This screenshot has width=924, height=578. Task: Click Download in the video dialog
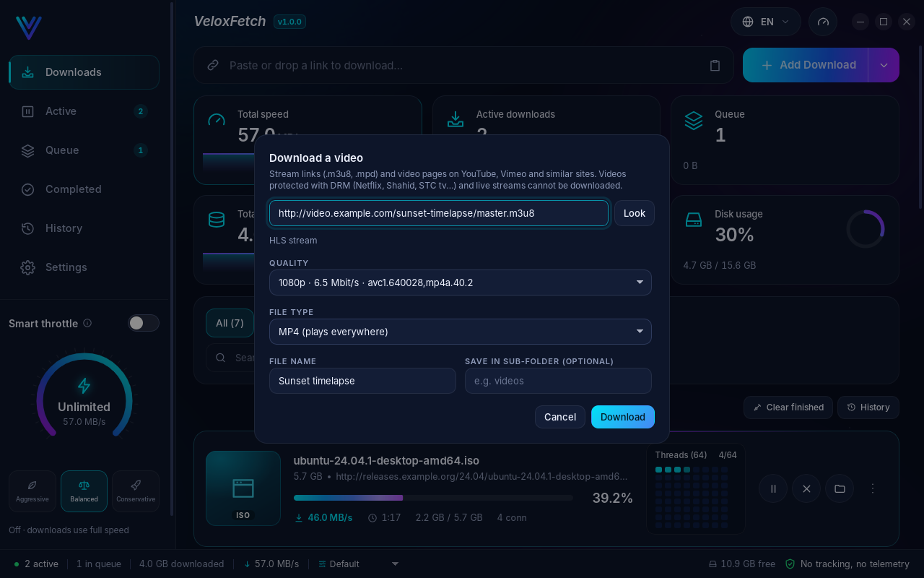point(623,417)
